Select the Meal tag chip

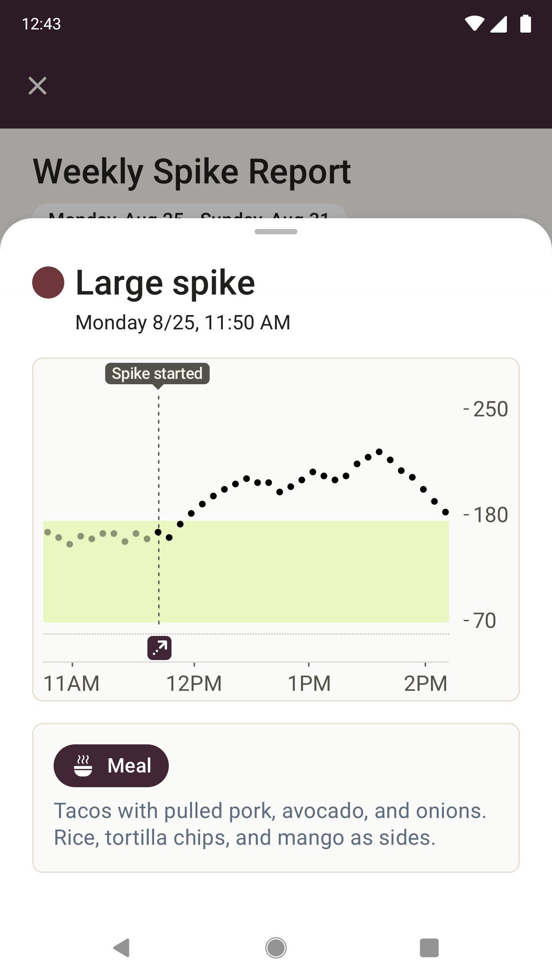point(111,765)
